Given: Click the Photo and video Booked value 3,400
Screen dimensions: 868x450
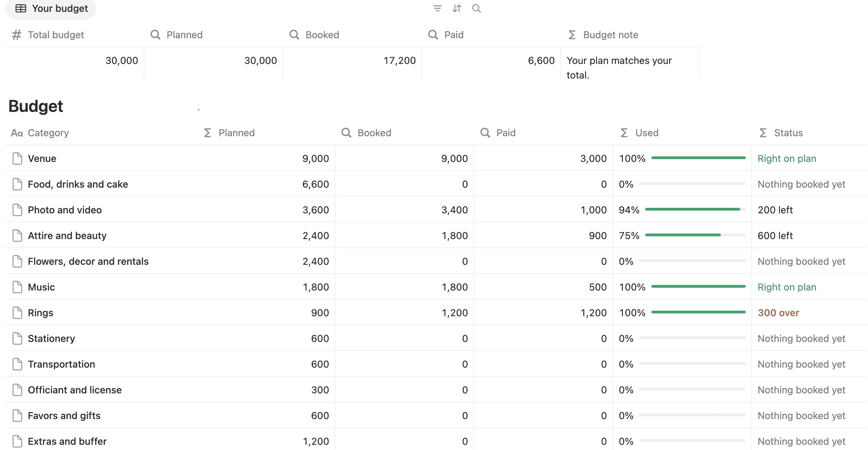Looking at the screenshot, I should pyautogui.click(x=454, y=210).
